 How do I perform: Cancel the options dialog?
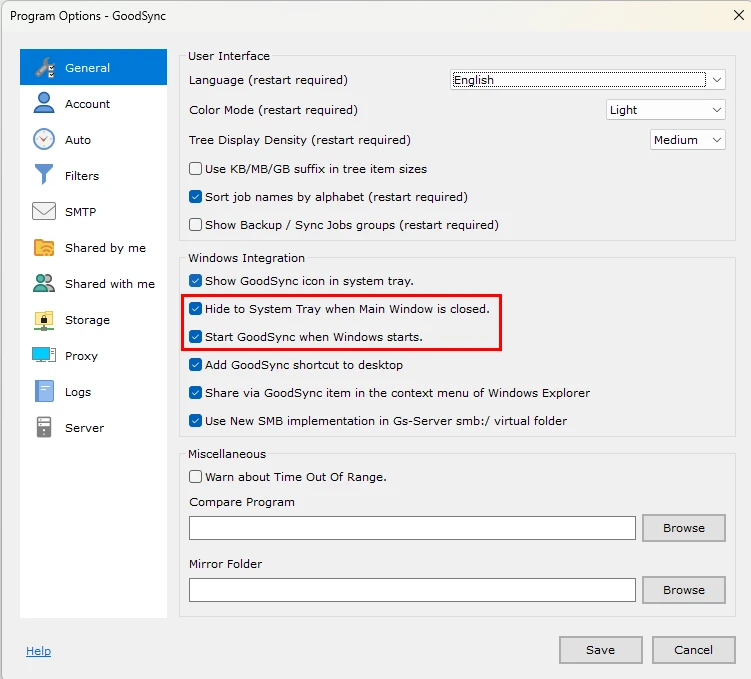pos(694,650)
